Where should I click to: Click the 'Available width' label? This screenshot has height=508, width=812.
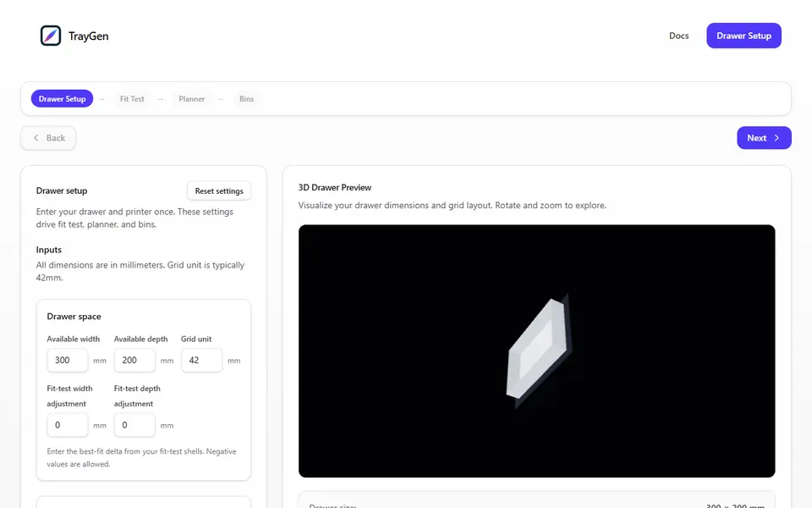tap(73, 339)
